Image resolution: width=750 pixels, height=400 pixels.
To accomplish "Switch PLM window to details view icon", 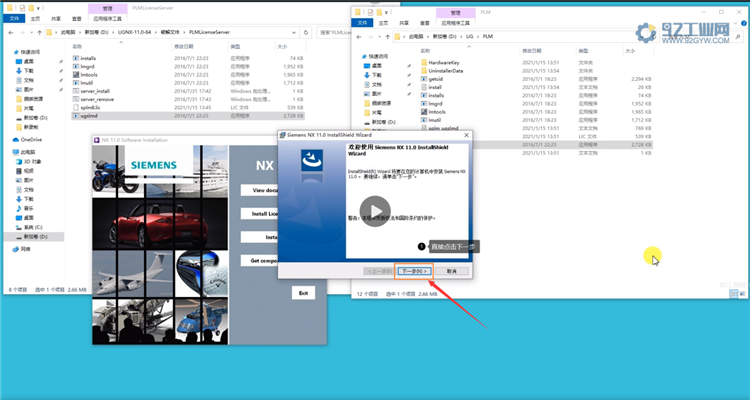I will 734,294.
